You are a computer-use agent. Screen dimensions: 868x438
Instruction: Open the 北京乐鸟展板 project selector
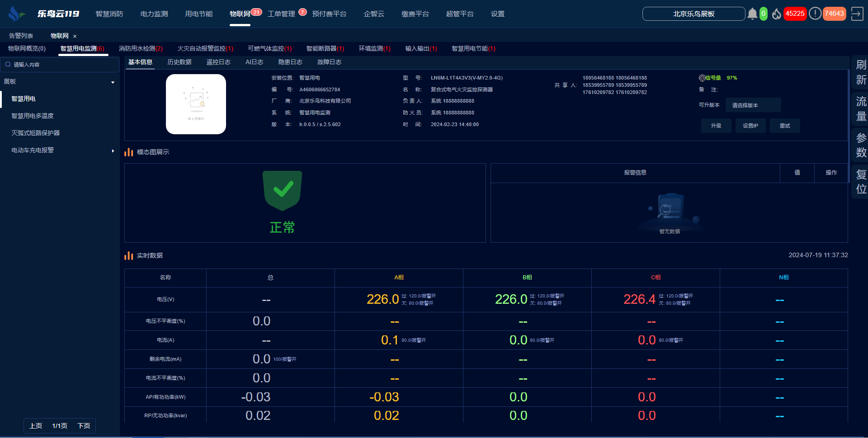pos(693,14)
